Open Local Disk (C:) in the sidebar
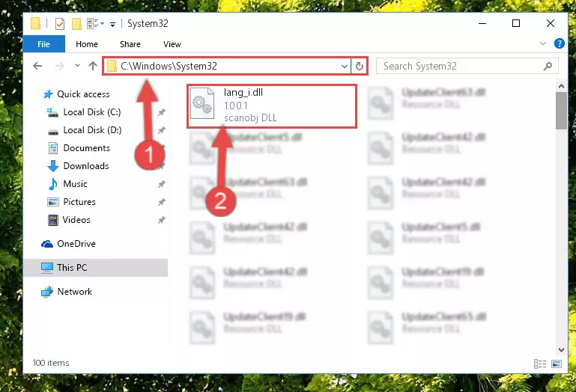Screen dimensions: 576x392 click(x=92, y=112)
